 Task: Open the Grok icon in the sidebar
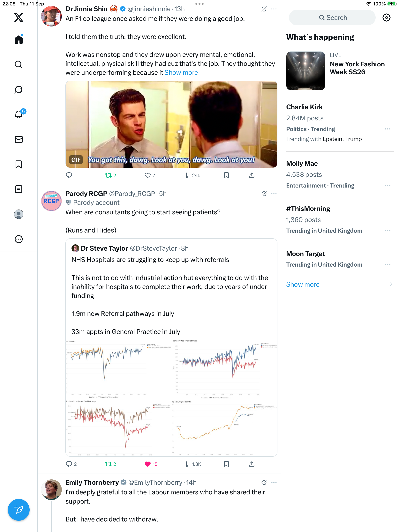[19, 89]
